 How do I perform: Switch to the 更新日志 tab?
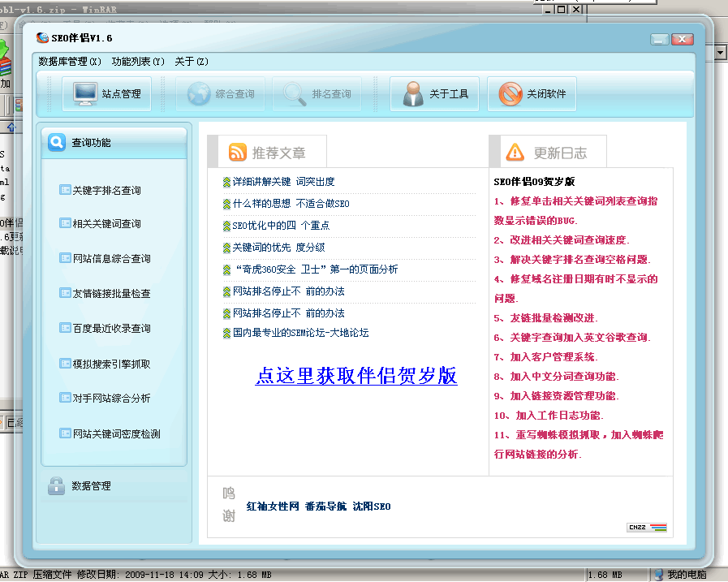[554, 150]
